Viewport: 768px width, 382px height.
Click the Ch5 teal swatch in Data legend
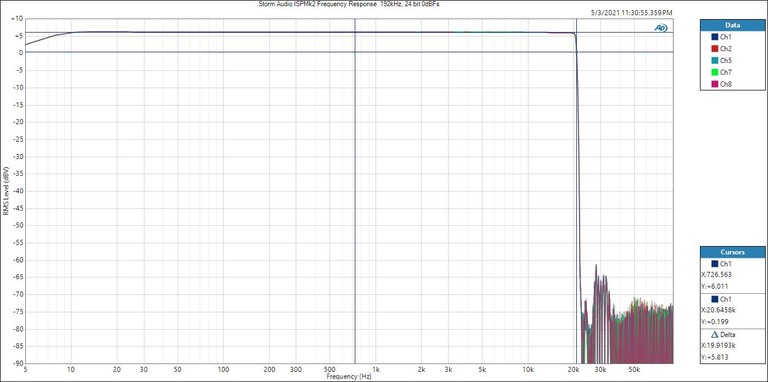tap(715, 60)
